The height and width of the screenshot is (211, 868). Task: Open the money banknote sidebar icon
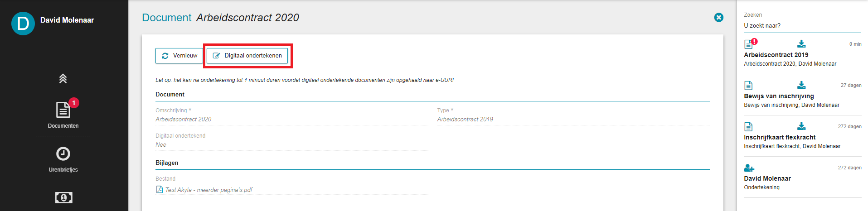click(63, 197)
